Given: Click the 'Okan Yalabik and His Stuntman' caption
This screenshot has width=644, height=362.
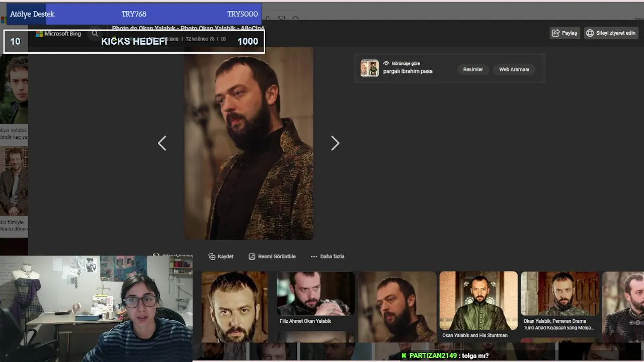Looking at the screenshot, I should (475, 335).
